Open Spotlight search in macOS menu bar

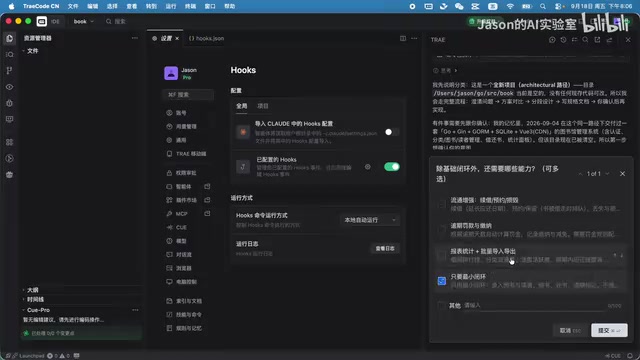[542, 7]
